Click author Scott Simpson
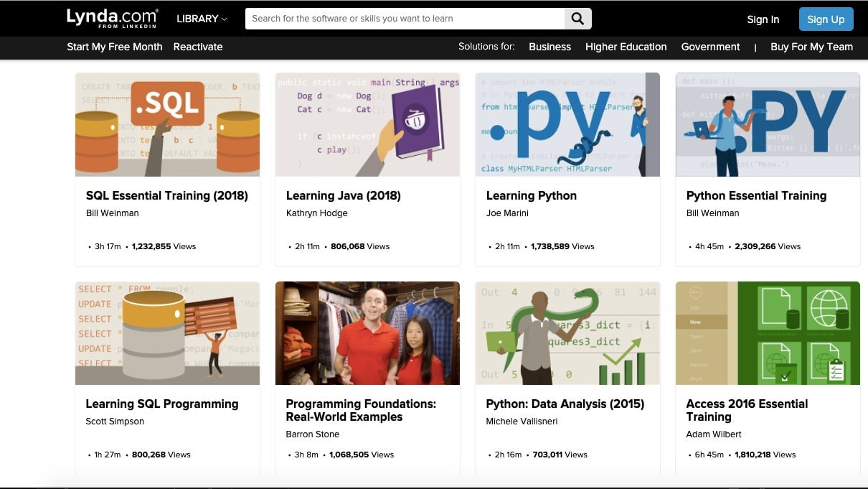This screenshot has width=868, height=489. point(115,422)
